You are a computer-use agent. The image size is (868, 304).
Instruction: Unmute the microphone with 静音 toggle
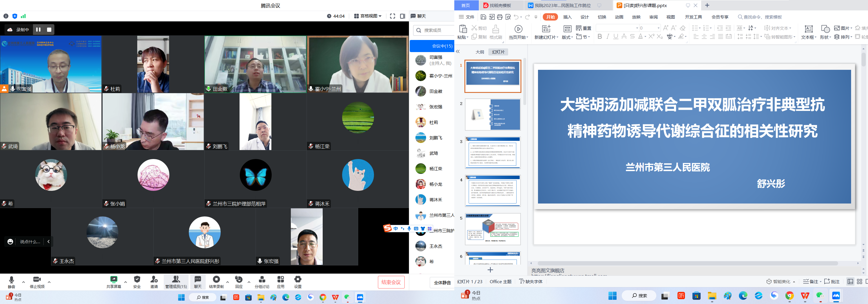(11, 282)
